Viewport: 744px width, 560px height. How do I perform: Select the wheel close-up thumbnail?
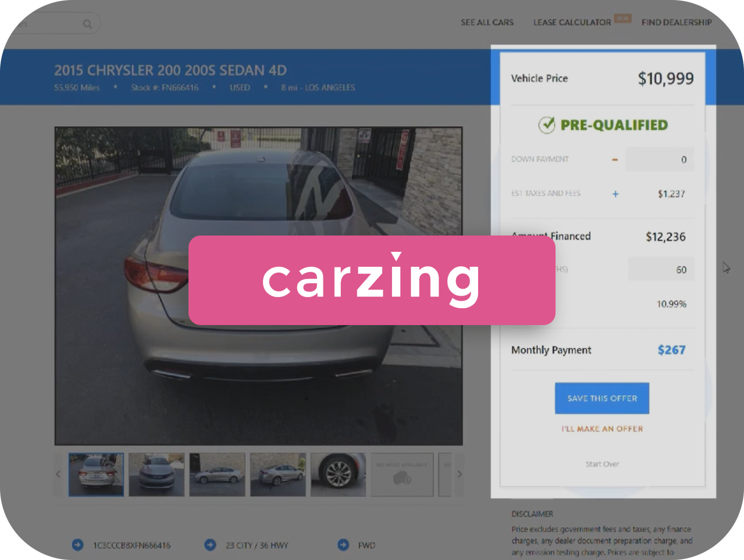[338, 475]
